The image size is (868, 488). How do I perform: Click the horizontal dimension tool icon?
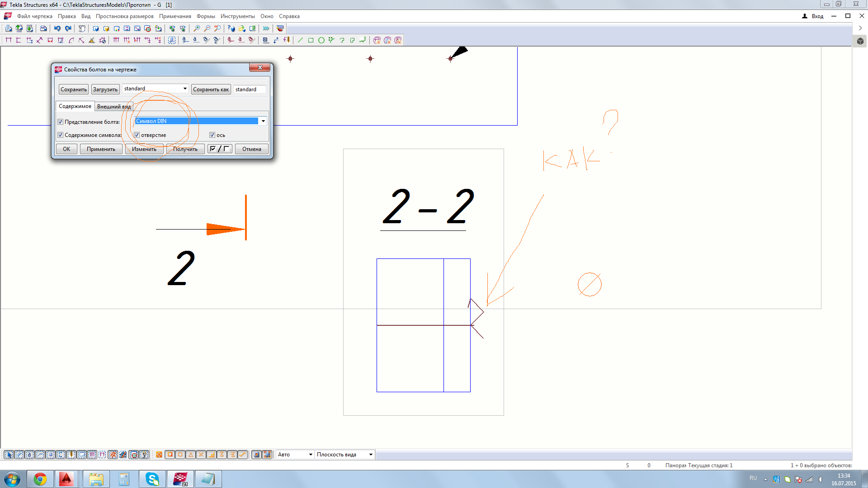9,40
